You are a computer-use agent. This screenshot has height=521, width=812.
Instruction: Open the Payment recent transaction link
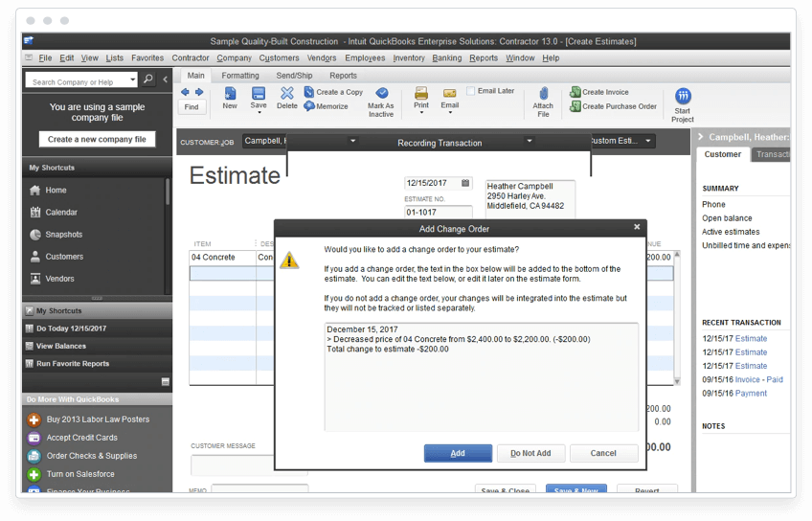coord(751,394)
